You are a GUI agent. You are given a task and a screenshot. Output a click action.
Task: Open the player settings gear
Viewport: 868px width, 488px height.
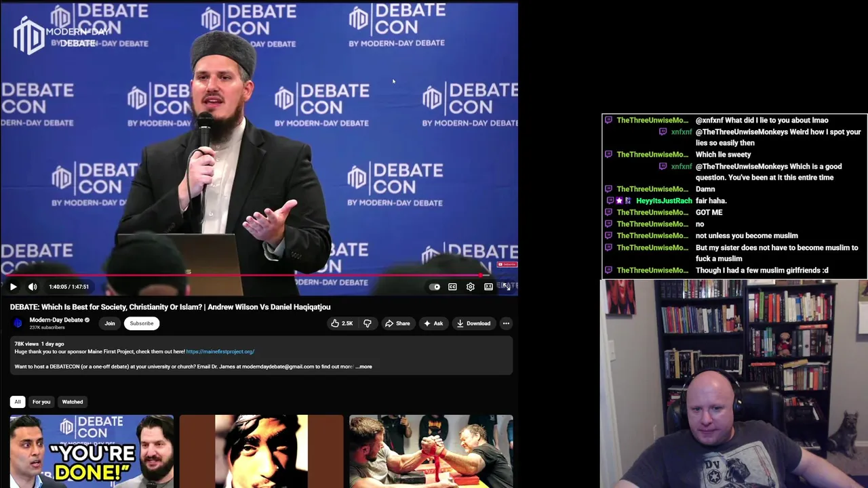(x=471, y=287)
